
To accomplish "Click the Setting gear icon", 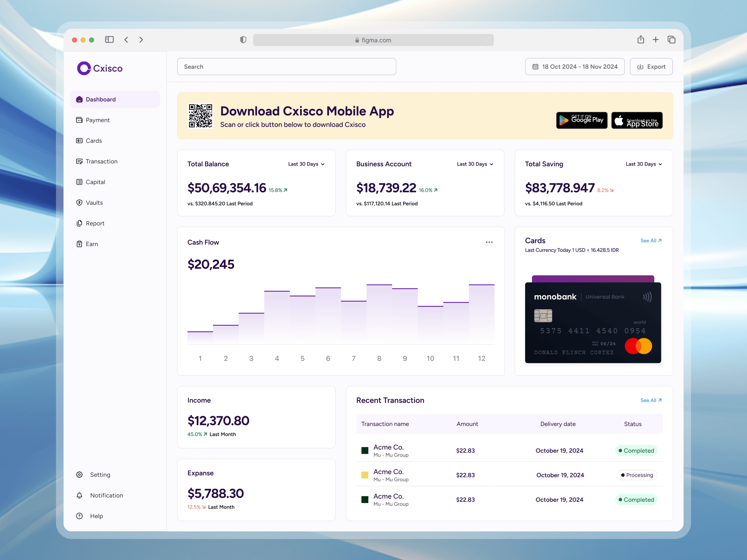I will [79, 475].
